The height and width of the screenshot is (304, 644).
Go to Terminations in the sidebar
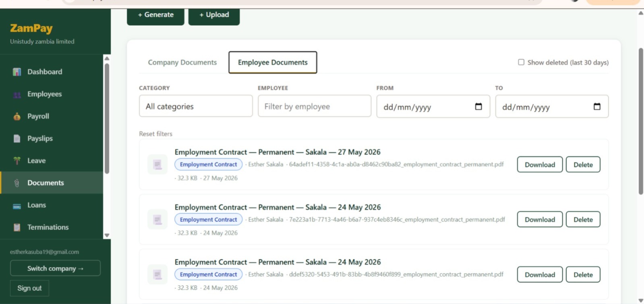52,227
